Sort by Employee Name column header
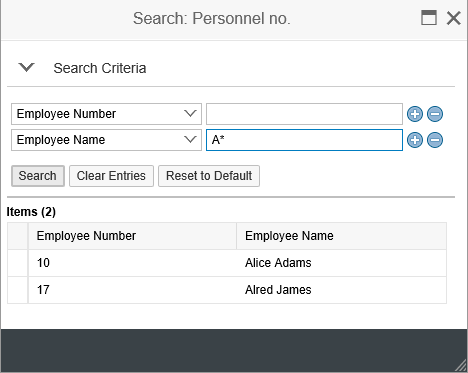 pos(341,236)
